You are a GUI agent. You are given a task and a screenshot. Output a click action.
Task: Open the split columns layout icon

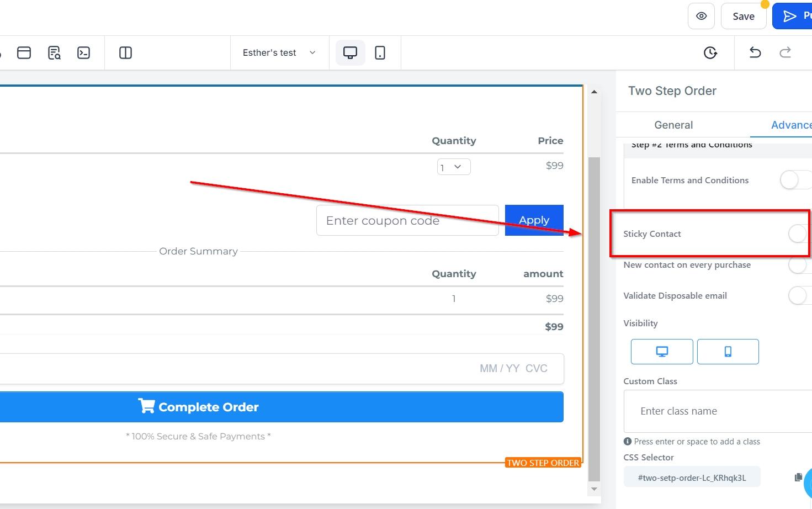125,52
